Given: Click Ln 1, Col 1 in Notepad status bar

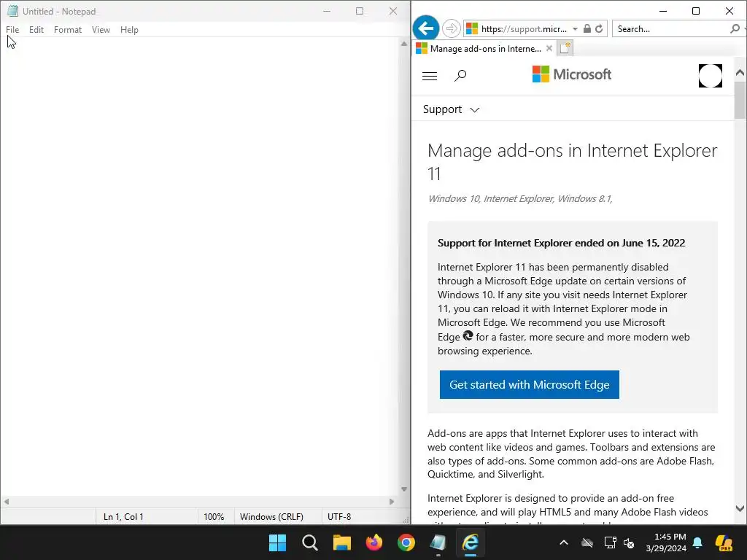Looking at the screenshot, I should coord(123,517).
